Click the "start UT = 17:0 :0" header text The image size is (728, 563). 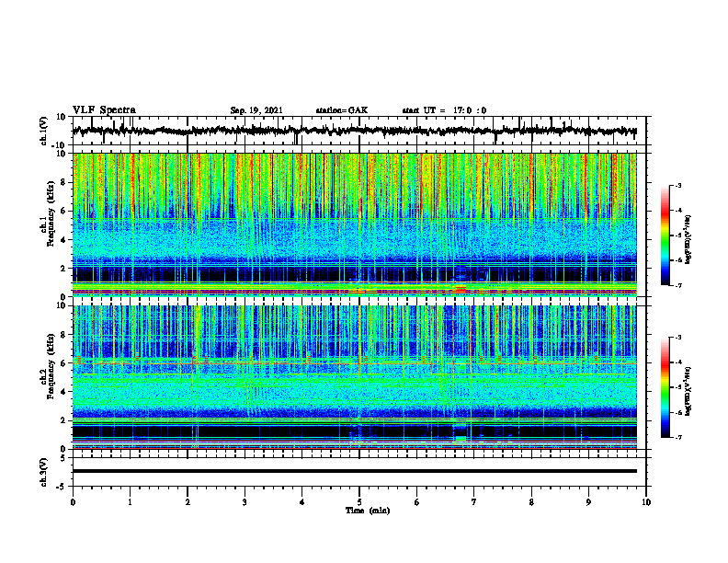(444, 110)
